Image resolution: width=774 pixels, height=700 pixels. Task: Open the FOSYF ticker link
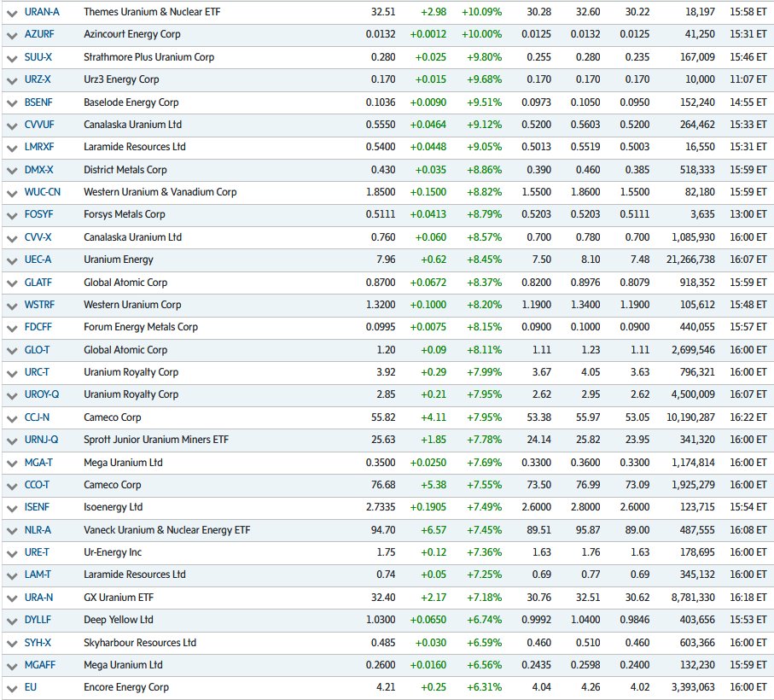[39, 214]
